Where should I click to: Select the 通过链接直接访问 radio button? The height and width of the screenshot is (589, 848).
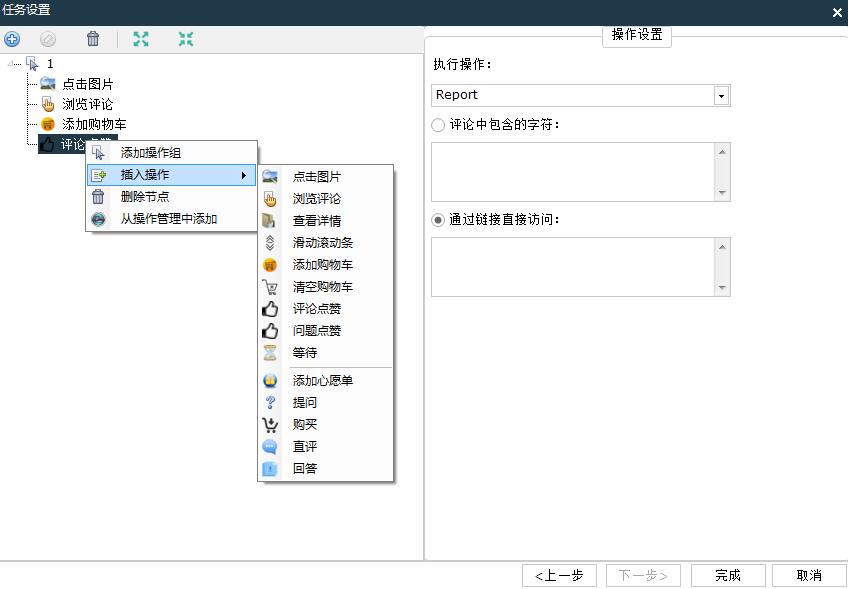(x=438, y=220)
